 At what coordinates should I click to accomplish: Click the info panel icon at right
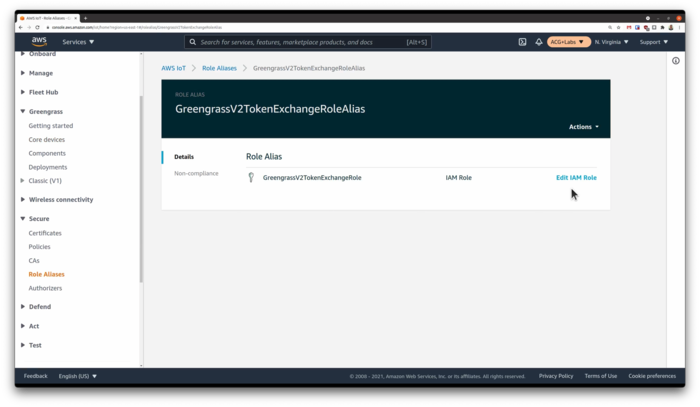point(675,61)
